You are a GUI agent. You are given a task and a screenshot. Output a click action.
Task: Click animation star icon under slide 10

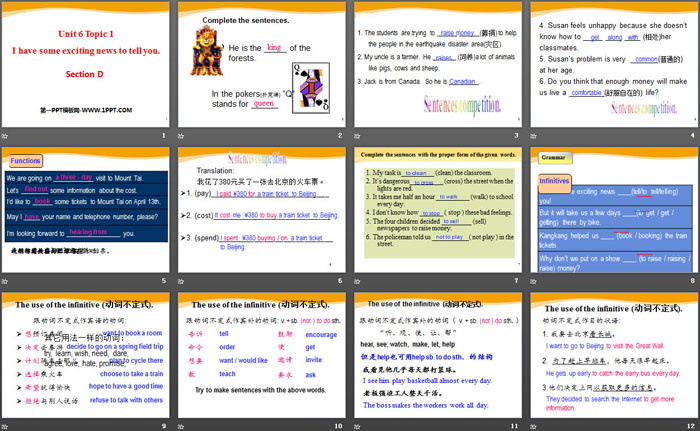(x=181, y=427)
